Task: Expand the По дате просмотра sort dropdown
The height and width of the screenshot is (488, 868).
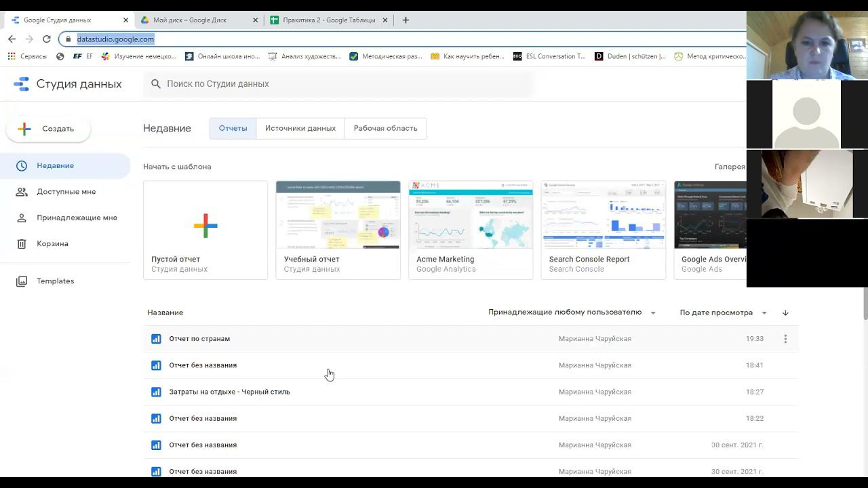Action: [x=724, y=312]
